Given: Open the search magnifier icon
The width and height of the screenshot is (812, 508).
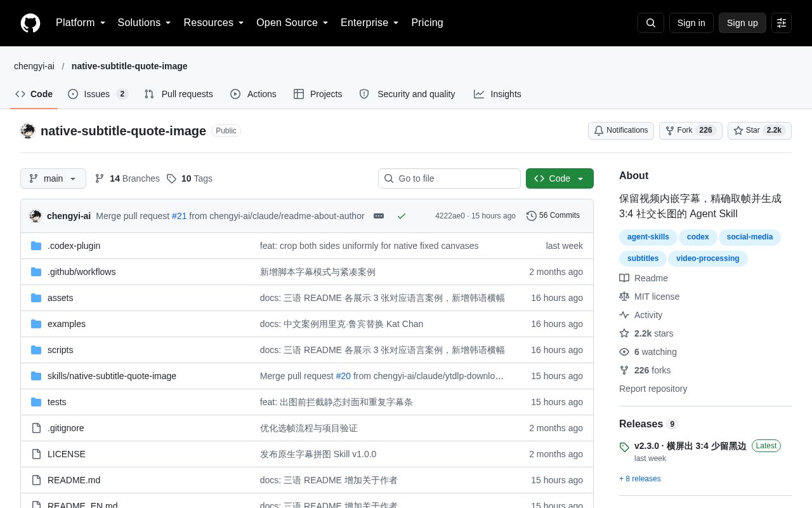Looking at the screenshot, I should (651, 23).
